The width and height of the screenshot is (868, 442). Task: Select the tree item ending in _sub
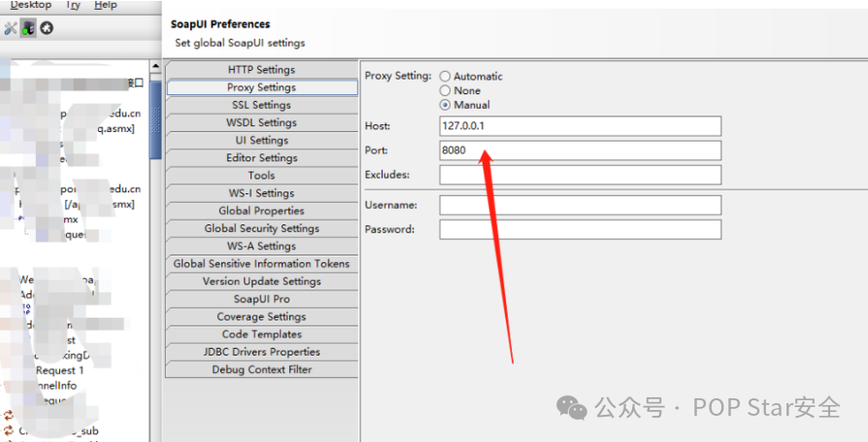pyautogui.click(x=58, y=431)
